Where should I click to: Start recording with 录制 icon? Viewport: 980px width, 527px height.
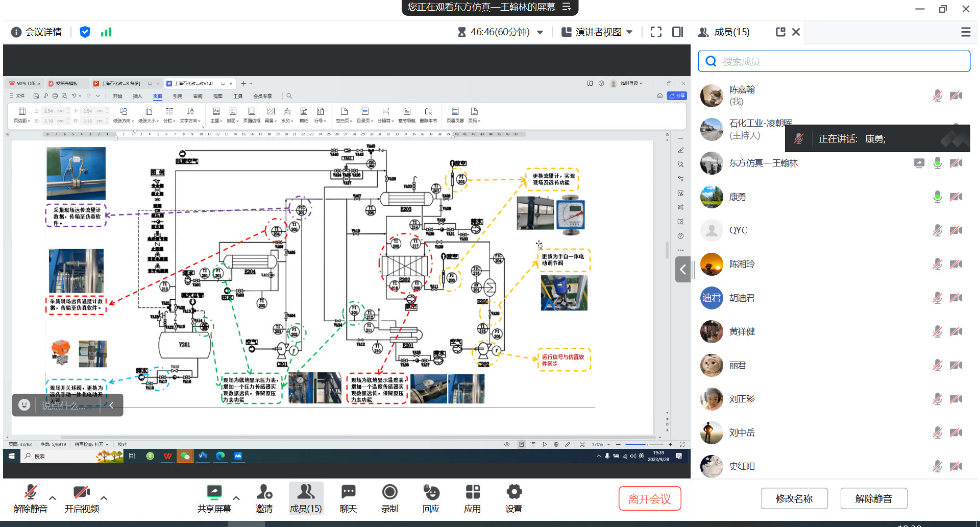click(389, 492)
